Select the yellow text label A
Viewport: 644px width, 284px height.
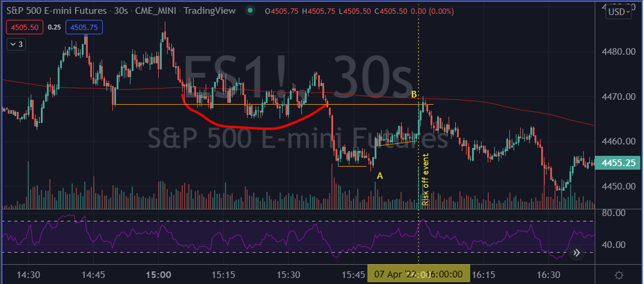(x=380, y=176)
